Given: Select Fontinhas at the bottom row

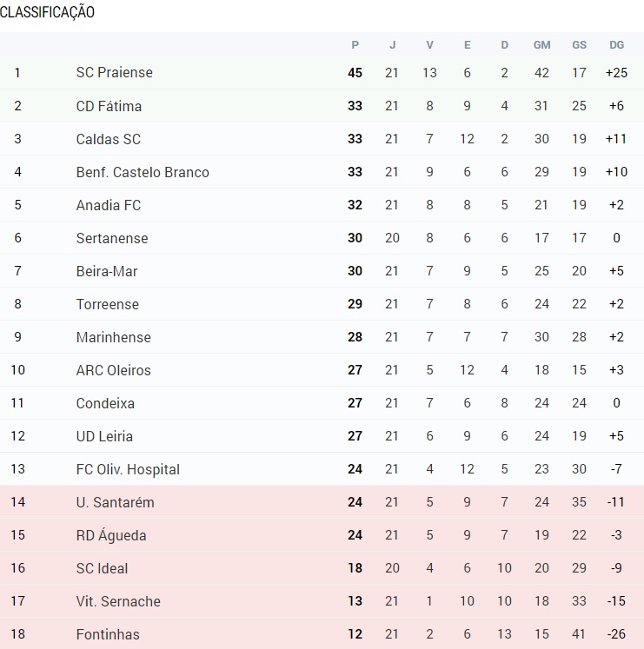Looking at the screenshot, I should click(x=108, y=634).
